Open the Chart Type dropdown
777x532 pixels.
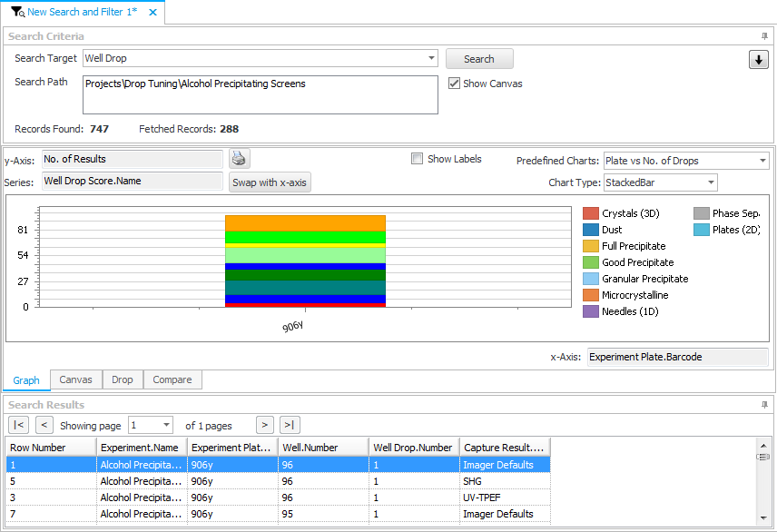coord(711,182)
